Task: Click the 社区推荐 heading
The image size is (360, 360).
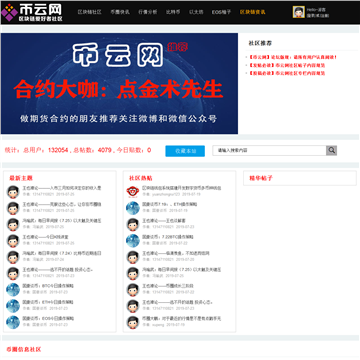Action: click(x=260, y=43)
